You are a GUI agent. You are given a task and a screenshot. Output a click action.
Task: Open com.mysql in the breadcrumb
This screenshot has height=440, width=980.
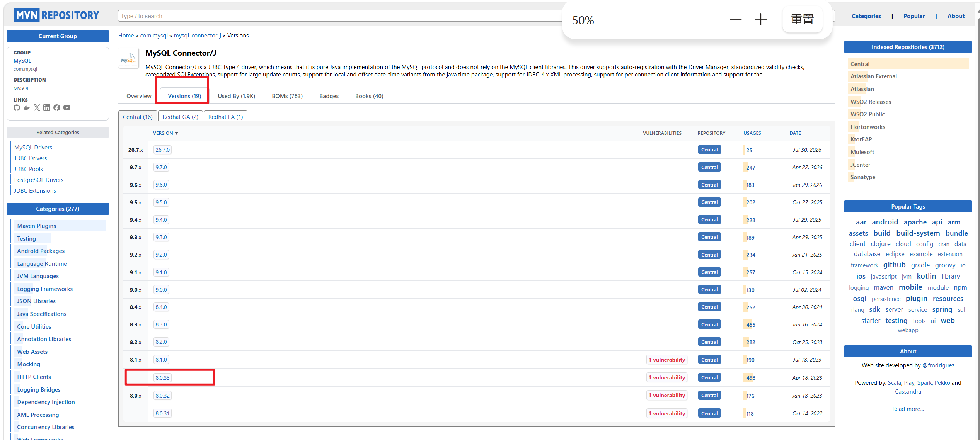pos(154,36)
